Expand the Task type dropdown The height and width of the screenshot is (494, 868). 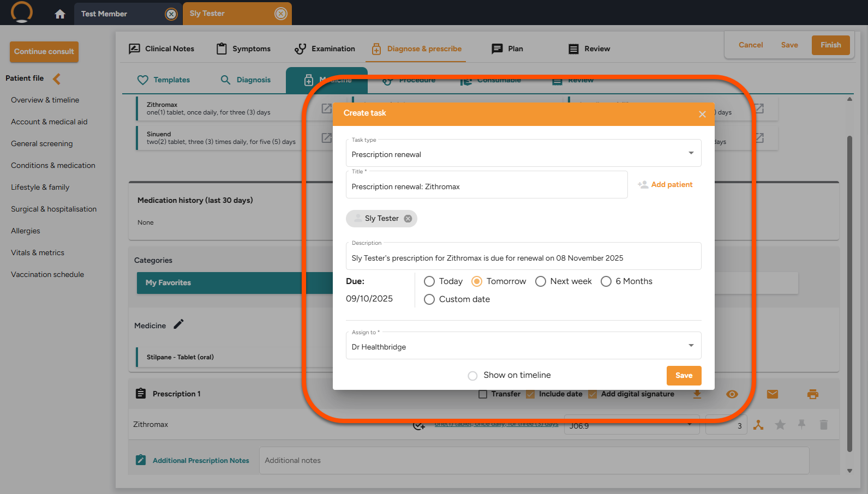pos(524,153)
